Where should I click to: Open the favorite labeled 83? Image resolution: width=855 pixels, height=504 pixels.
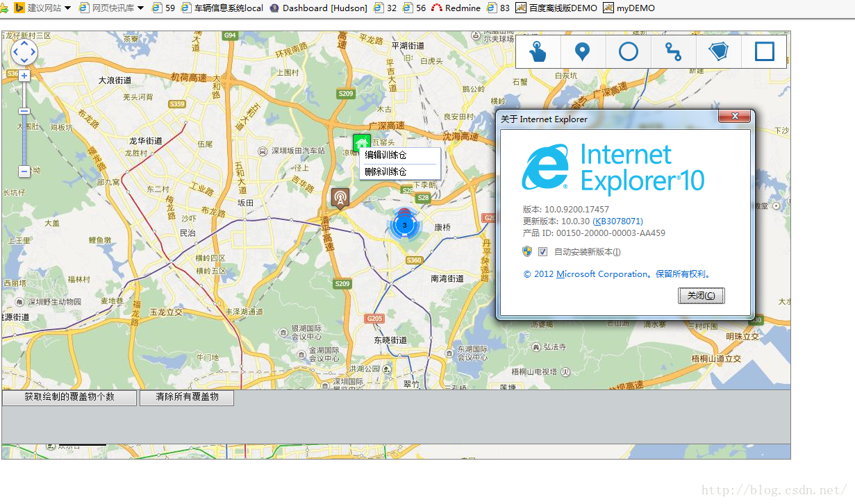498,8
